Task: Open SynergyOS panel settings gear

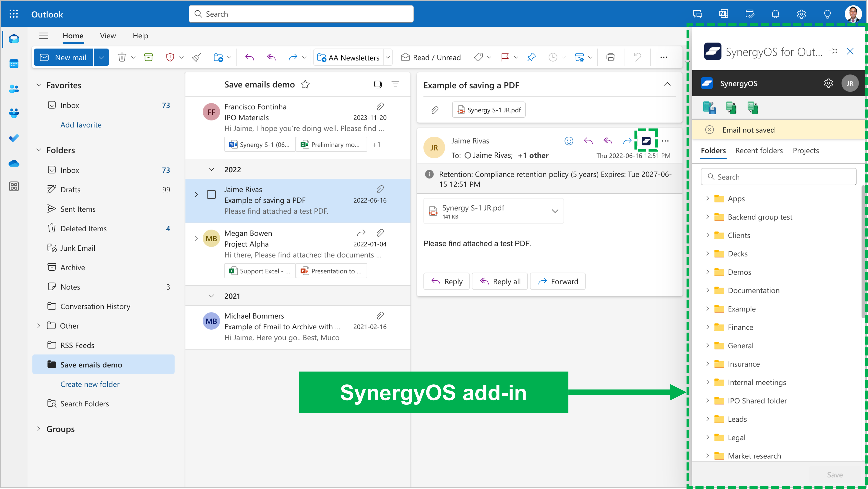Action: pos(829,83)
